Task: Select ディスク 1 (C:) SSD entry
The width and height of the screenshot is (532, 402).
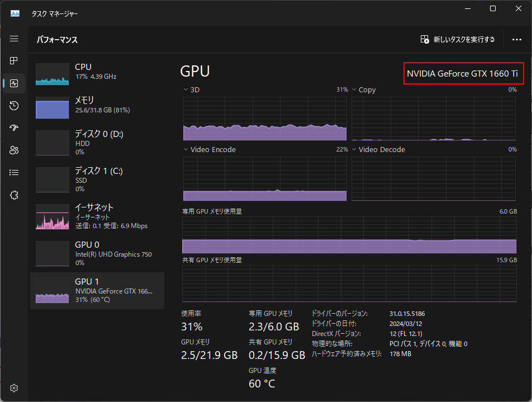Action: click(x=97, y=179)
